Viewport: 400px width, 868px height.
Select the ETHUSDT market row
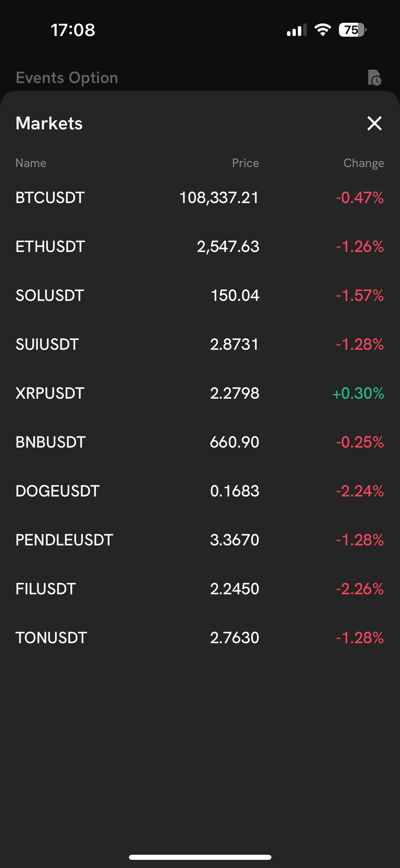[x=200, y=247]
